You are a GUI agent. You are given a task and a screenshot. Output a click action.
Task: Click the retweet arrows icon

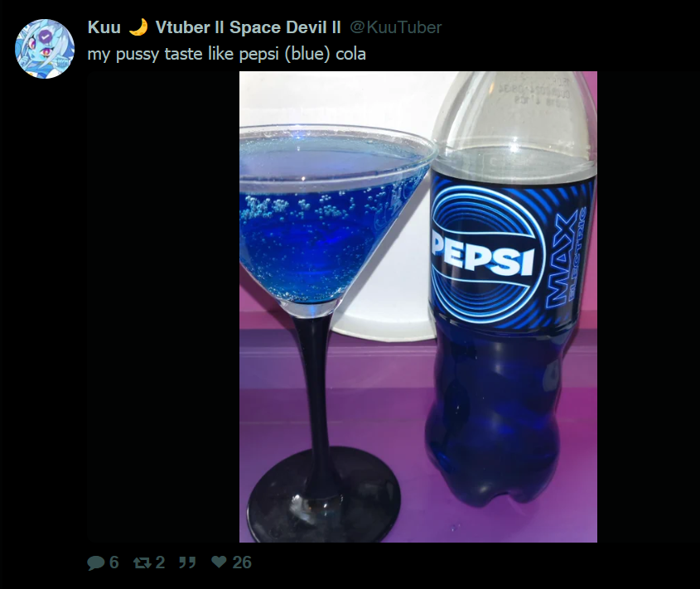[x=142, y=562]
